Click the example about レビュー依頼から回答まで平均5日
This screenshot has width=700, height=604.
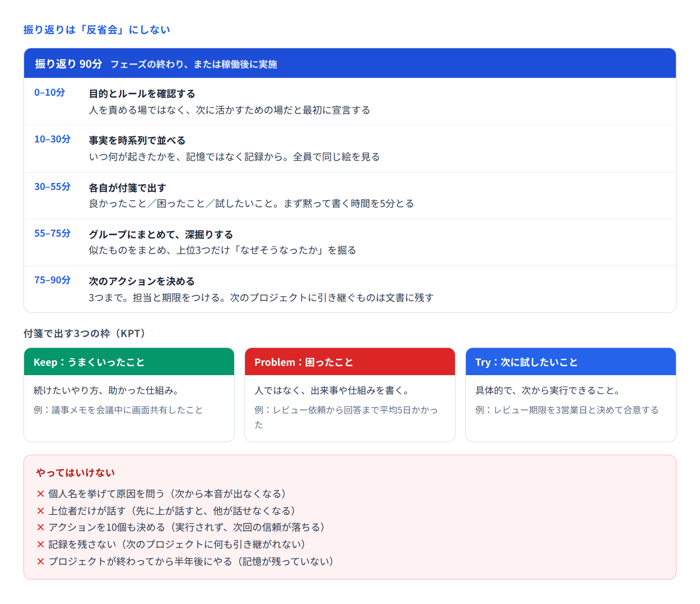pos(346,417)
